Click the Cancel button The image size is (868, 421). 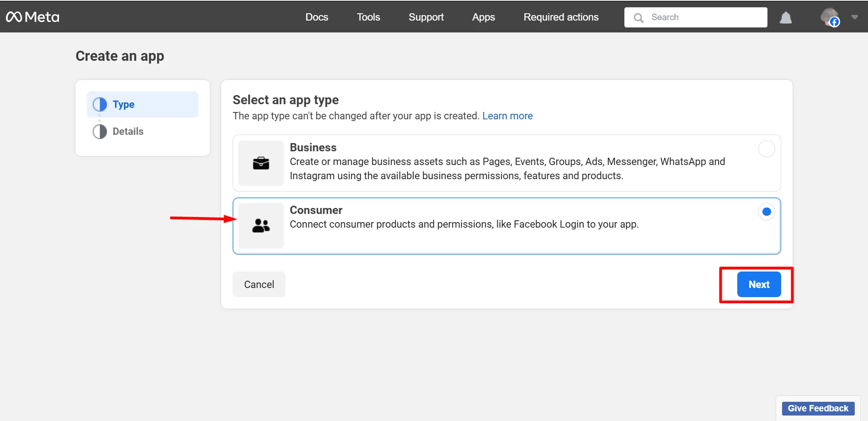tap(259, 284)
